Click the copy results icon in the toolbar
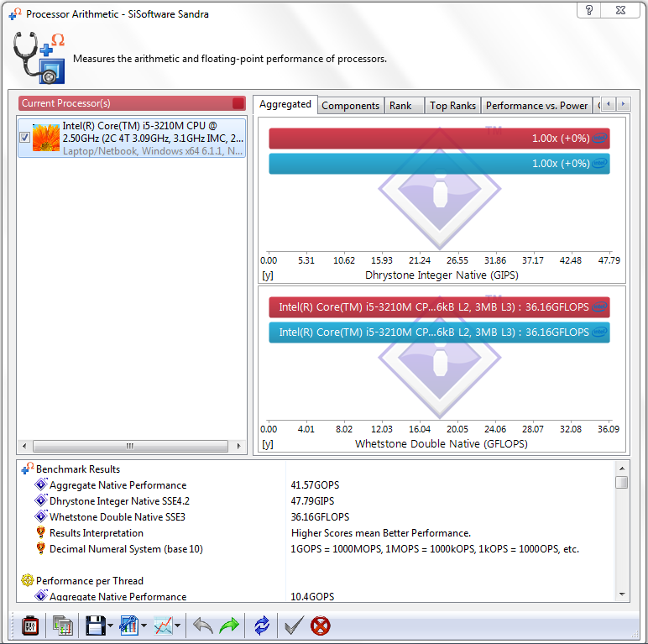648x644 pixels. (x=62, y=626)
